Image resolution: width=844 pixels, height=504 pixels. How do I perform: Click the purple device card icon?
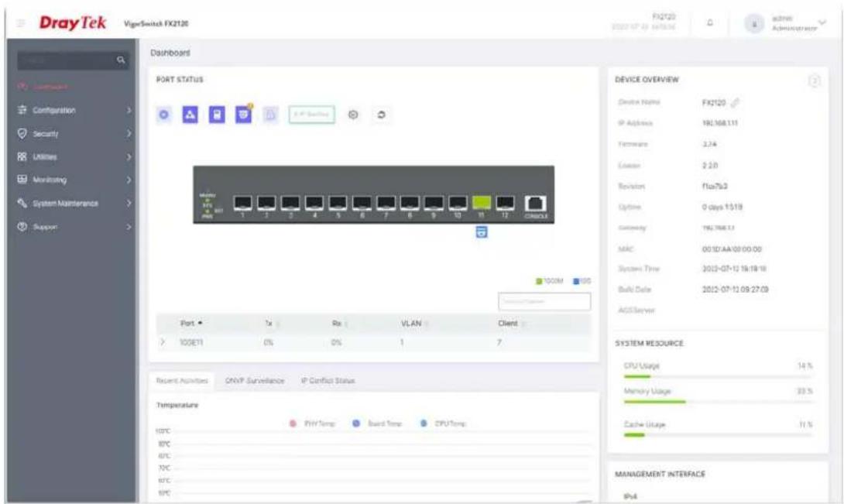pos(216,115)
